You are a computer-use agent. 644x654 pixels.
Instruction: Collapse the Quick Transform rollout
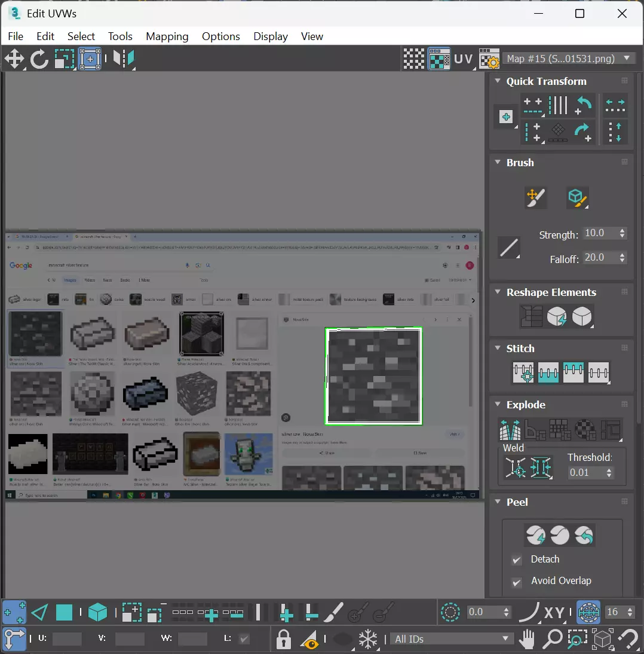pyautogui.click(x=497, y=81)
